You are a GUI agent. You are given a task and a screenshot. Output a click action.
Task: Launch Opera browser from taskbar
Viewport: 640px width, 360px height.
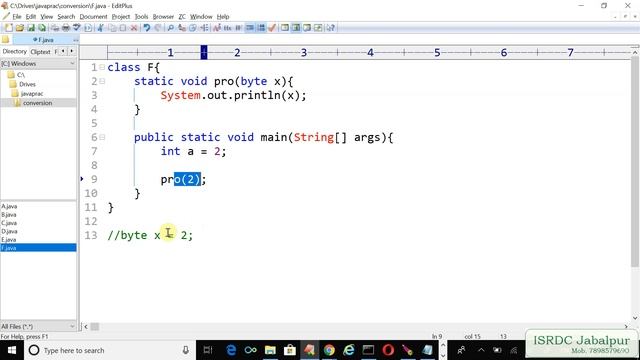point(388,350)
